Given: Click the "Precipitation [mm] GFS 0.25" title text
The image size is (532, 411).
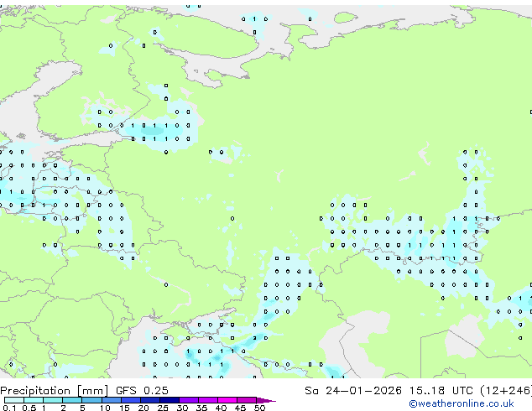Looking at the screenshot, I should (x=84, y=391).
